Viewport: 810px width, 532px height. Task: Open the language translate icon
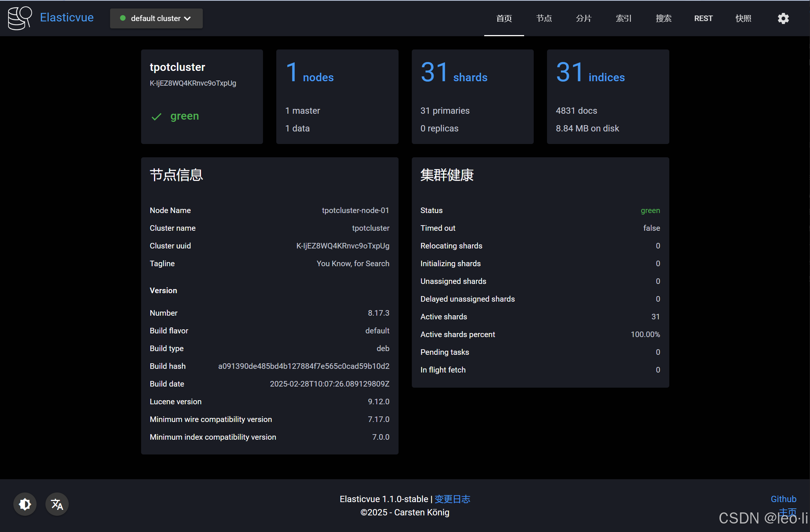(x=57, y=504)
